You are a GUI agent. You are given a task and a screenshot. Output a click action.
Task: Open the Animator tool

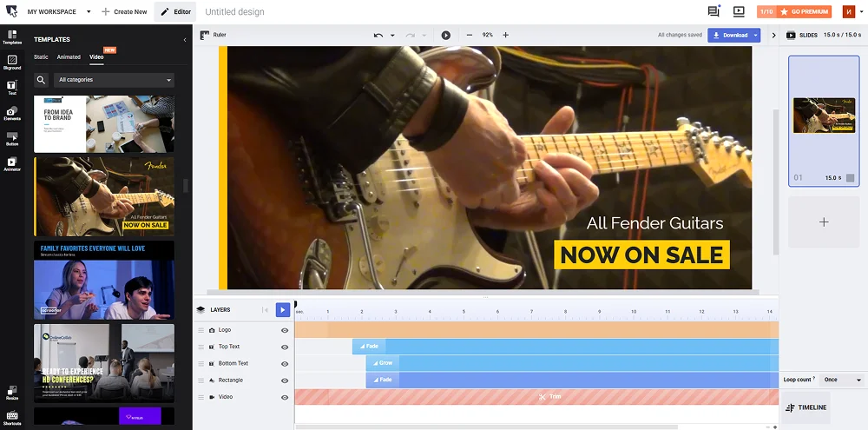[12, 163]
